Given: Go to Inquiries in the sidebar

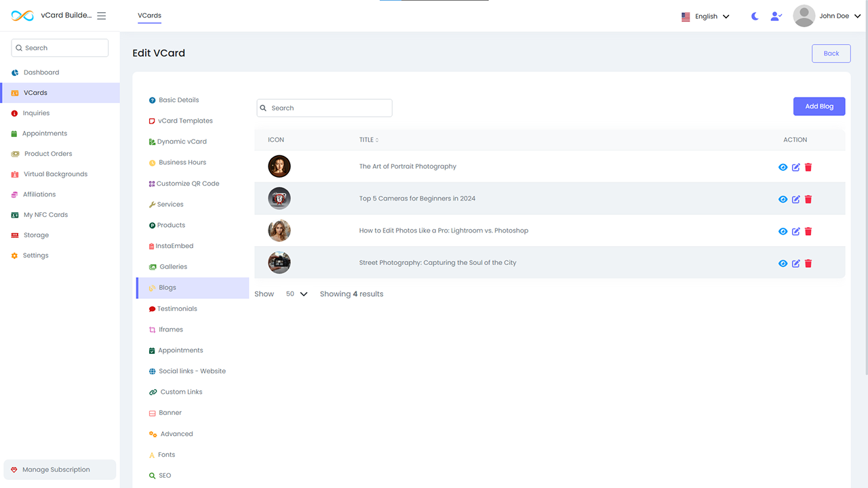Looking at the screenshot, I should [x=36, y=113].
